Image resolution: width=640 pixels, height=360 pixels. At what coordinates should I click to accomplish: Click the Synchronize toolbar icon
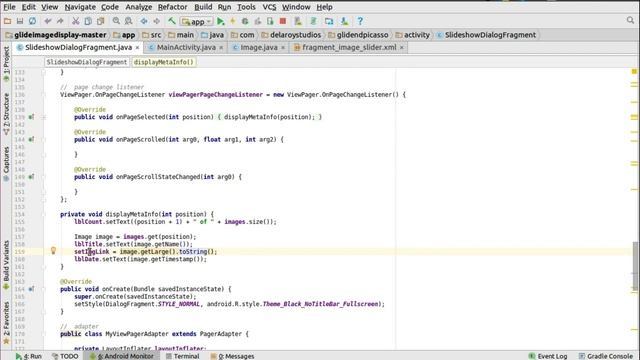click(32, 21)
